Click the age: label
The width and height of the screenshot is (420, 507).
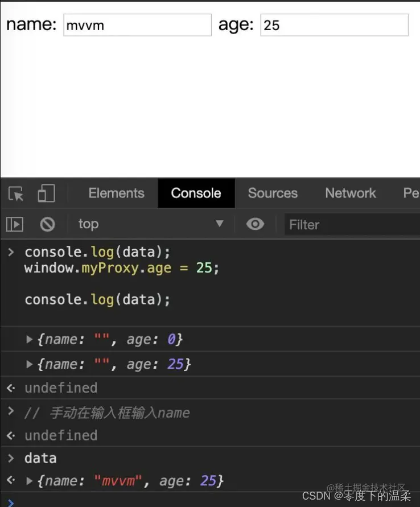236,25
